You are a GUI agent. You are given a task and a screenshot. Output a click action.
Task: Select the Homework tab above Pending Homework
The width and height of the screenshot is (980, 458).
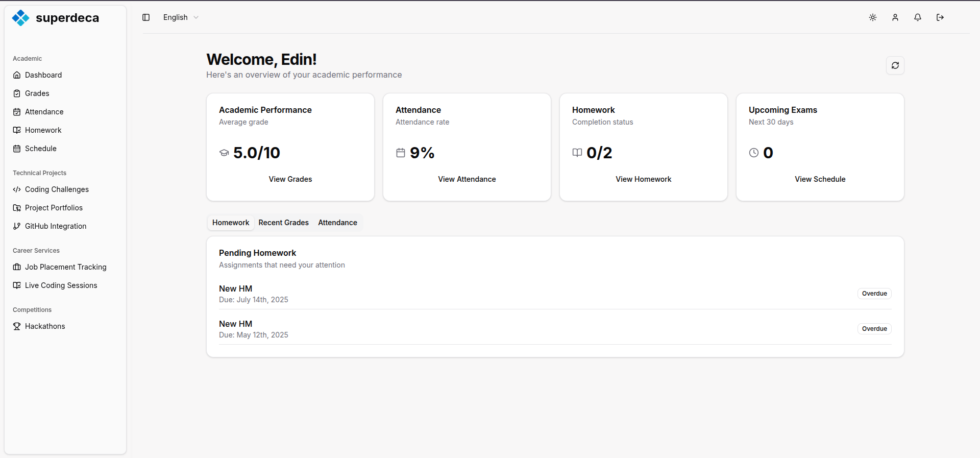[231, 223]
